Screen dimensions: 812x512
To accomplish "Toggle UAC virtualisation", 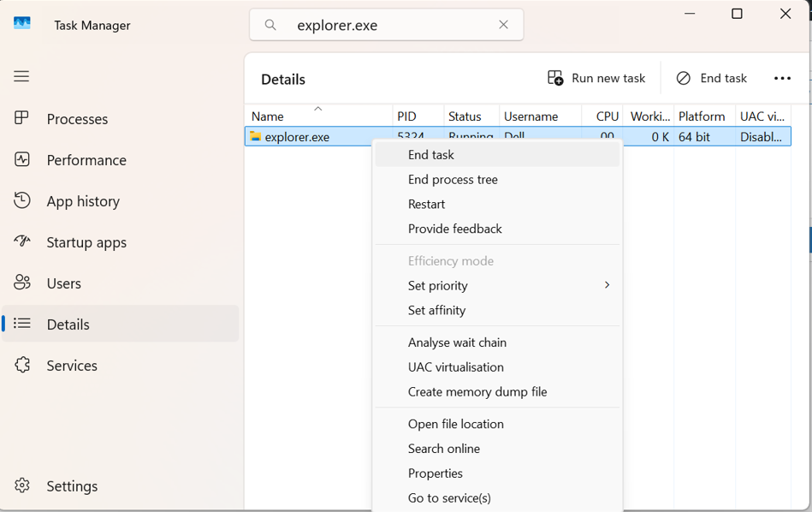I will [497, 367].
